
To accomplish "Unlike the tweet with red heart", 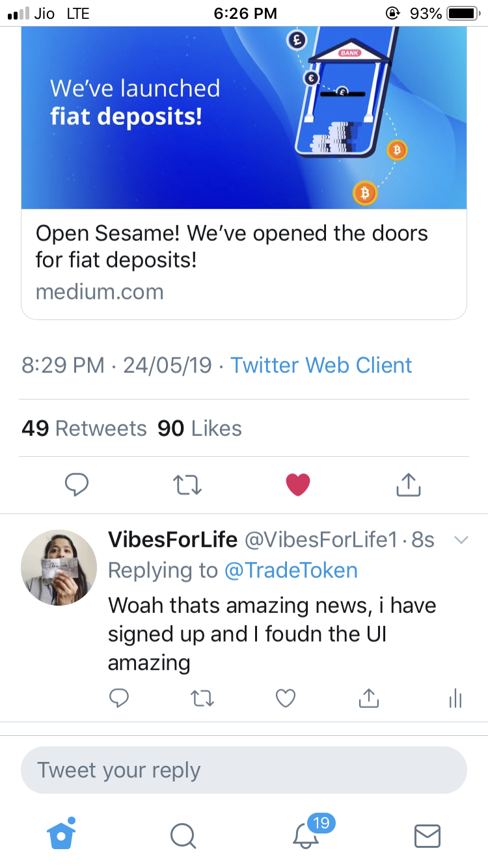I will (298, 485).
